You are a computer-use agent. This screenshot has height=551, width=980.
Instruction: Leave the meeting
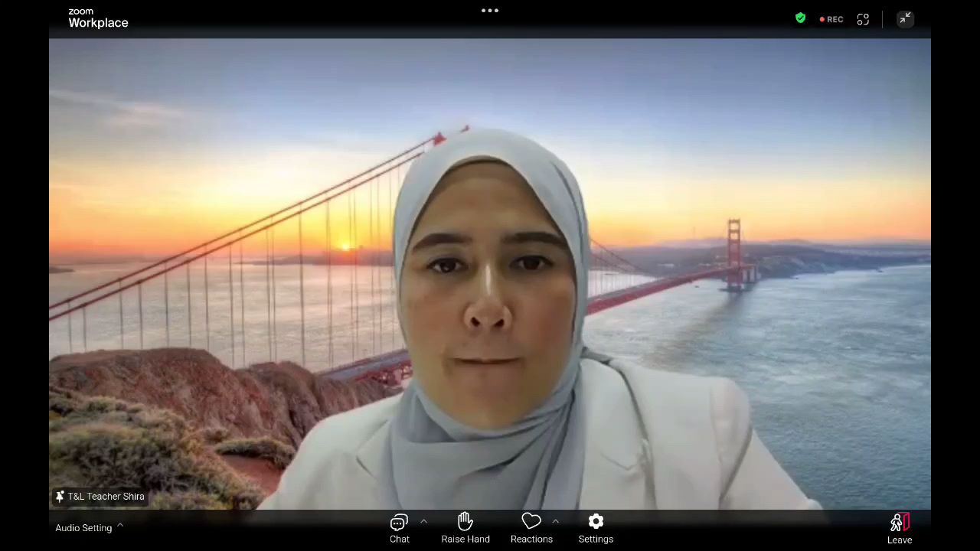click(x=900, y=529)
